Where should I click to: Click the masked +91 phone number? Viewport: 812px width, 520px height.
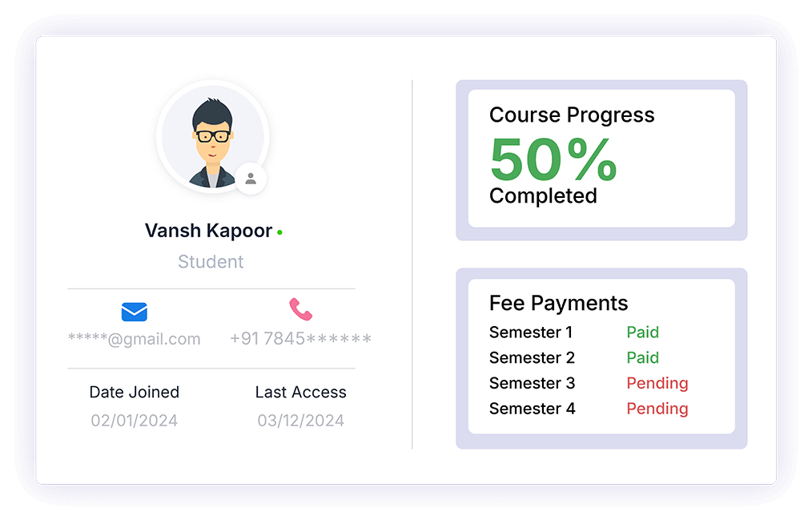(300, 339)
